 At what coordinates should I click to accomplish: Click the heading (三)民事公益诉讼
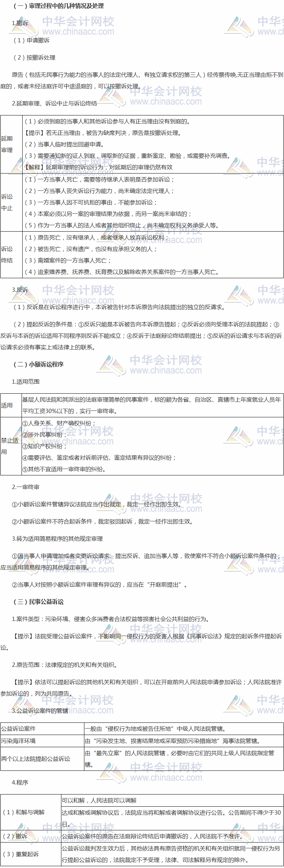tap(38, 602)
